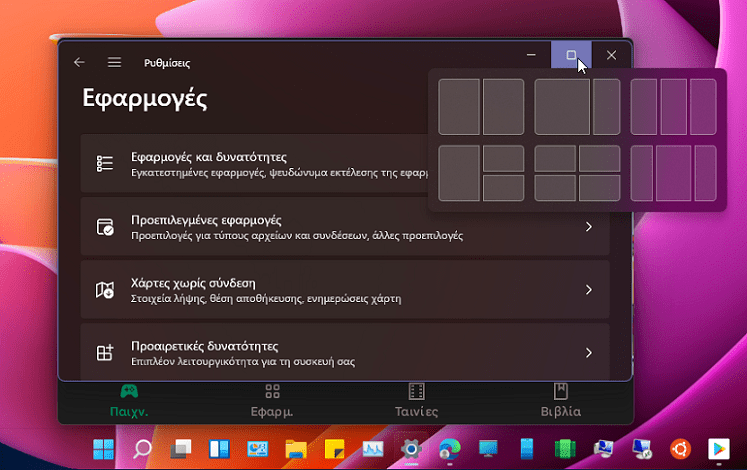Expand Προεπιλεγμένες εφαρμογές via its chevron
This screenshot has width=747, height=470.
pyautogui.click(x=589, y=227)
